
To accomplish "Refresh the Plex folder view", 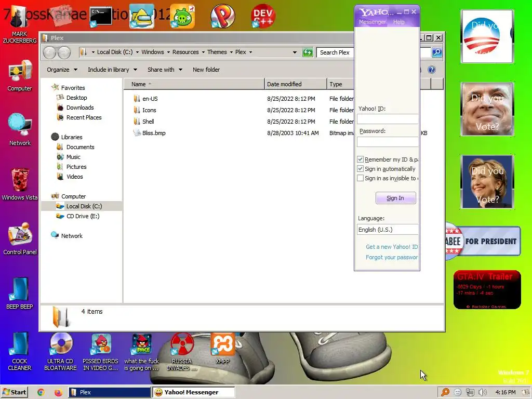I will tap(308, 52).
